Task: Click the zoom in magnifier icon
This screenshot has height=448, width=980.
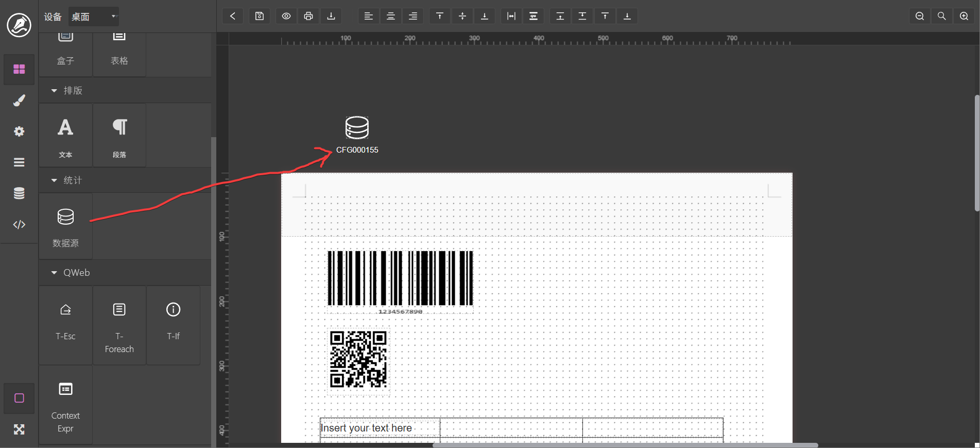Action: coord(964,16)
